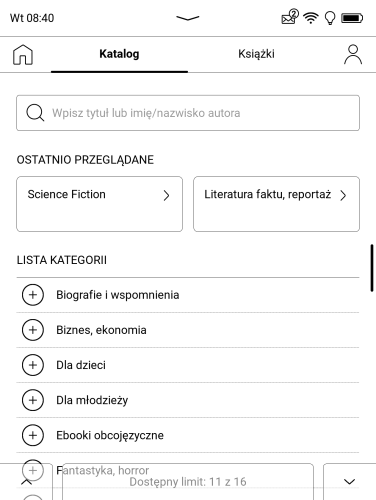
Task: Expand Dla młodzieży plus icon
Action: click(x=33, y=400)
